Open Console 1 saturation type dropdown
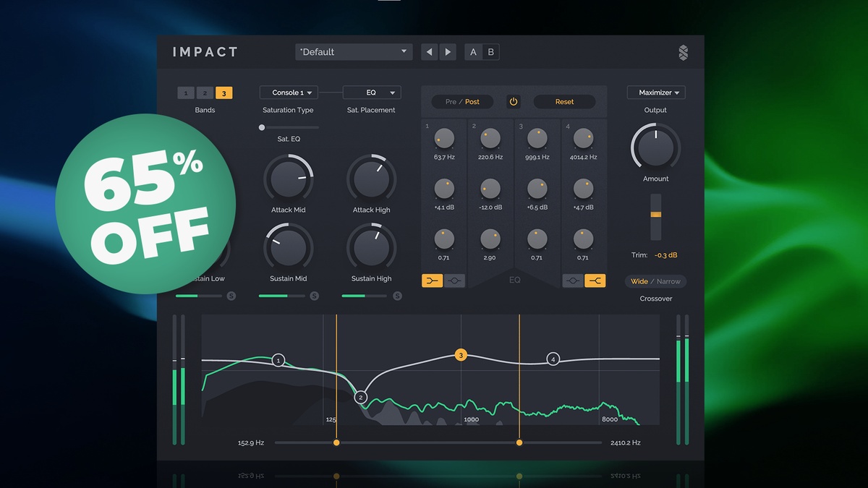Image resolution: width=868 pixels, height=488 pixels. click(x=289, y=93)
